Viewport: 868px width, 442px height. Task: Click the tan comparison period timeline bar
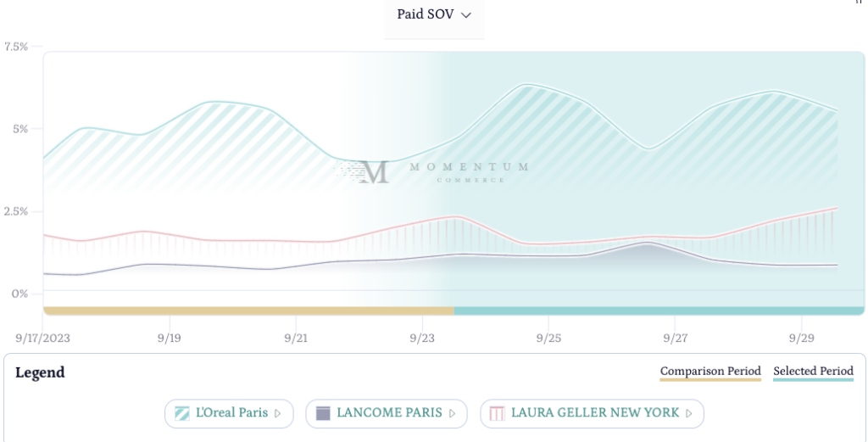248,311
